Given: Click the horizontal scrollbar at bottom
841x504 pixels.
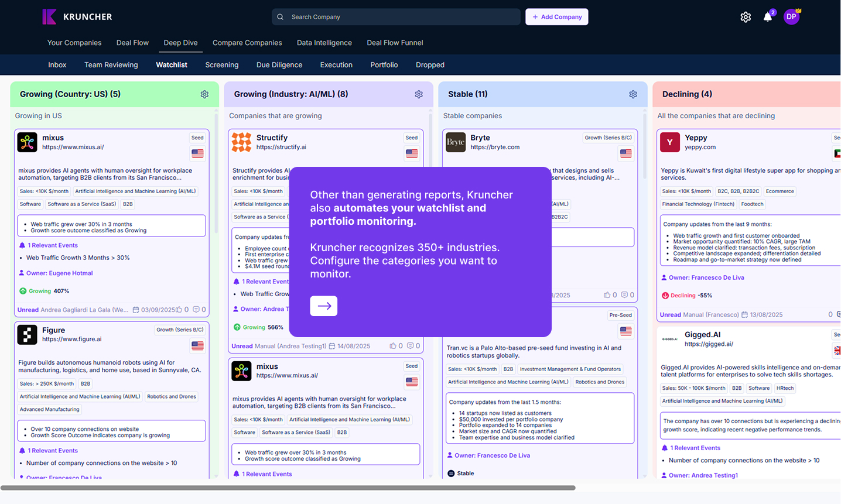Looking at the screenshot, I should 287,488.
